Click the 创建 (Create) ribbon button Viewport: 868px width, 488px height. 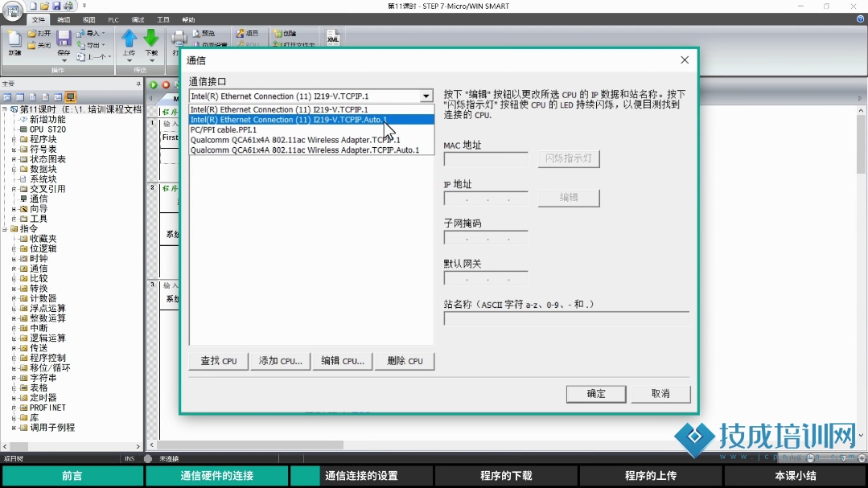[x=286, y=34]
